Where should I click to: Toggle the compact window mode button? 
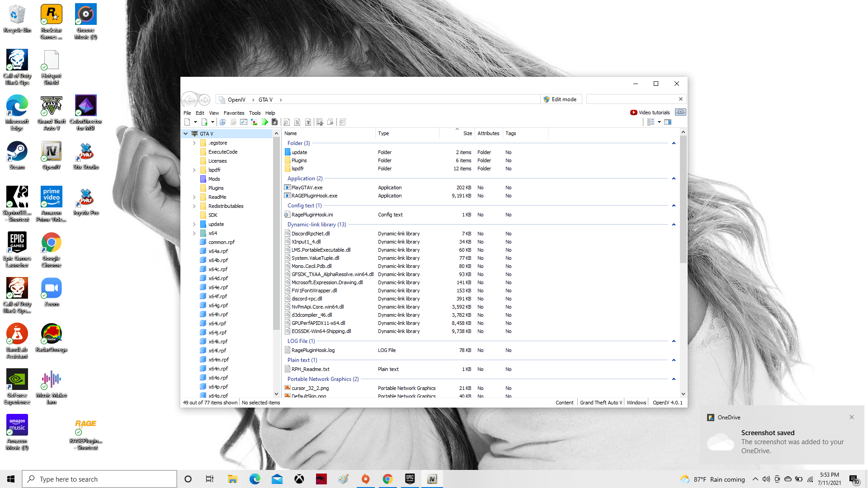coord(680,112)
